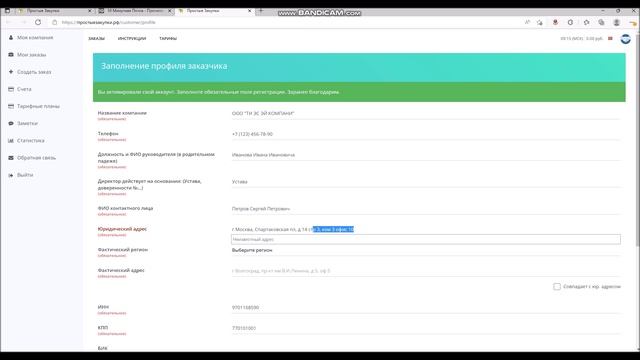The height and width of the screenshot is (360, 640).
Task: Click the Название компании input field
Action: (x=426, y=113)
